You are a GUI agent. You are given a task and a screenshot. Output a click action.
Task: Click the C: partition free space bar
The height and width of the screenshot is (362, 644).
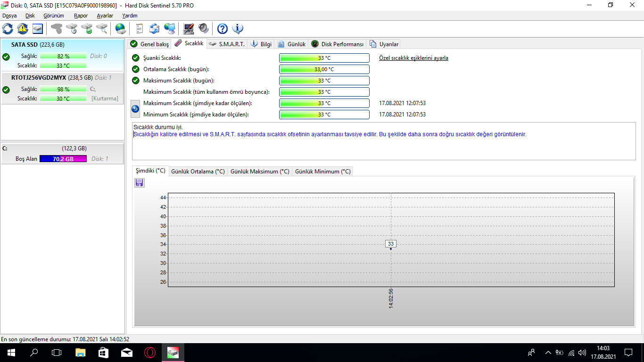coord(63,159)
